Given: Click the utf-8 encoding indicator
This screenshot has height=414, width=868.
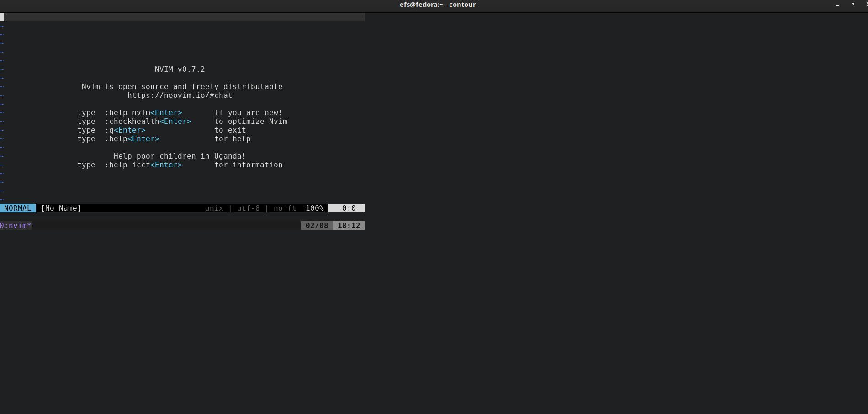Looking at the screenshot, I should point(249,208).
